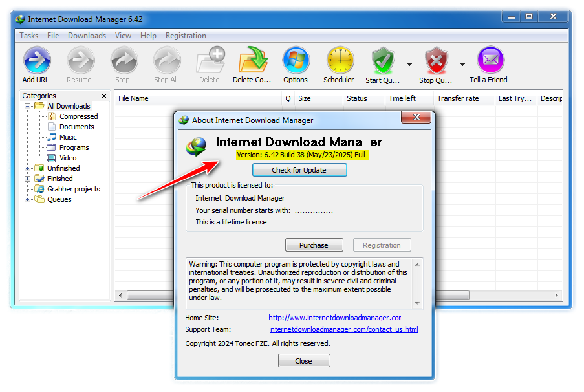
Task: Expand the Unfinished tree node
Action: point(28,168)
